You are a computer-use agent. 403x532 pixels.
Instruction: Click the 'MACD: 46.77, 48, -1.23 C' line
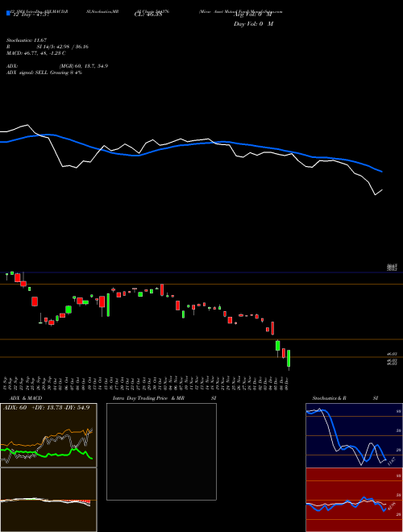36,53
